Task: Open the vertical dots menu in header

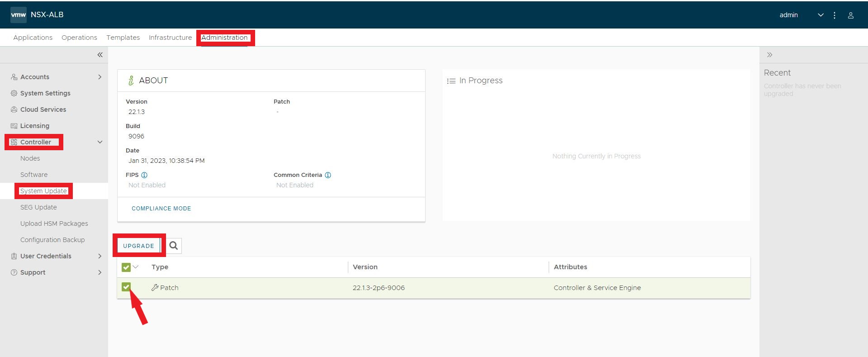Action: (x=835, y=15)
